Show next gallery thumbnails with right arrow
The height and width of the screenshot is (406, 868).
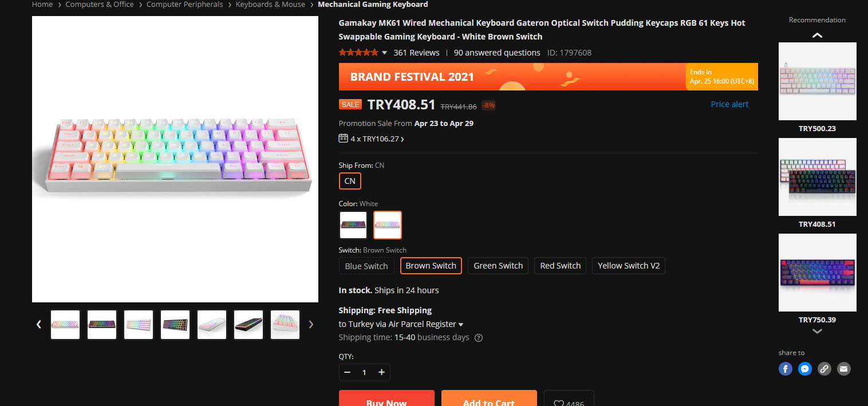point(311,324)
